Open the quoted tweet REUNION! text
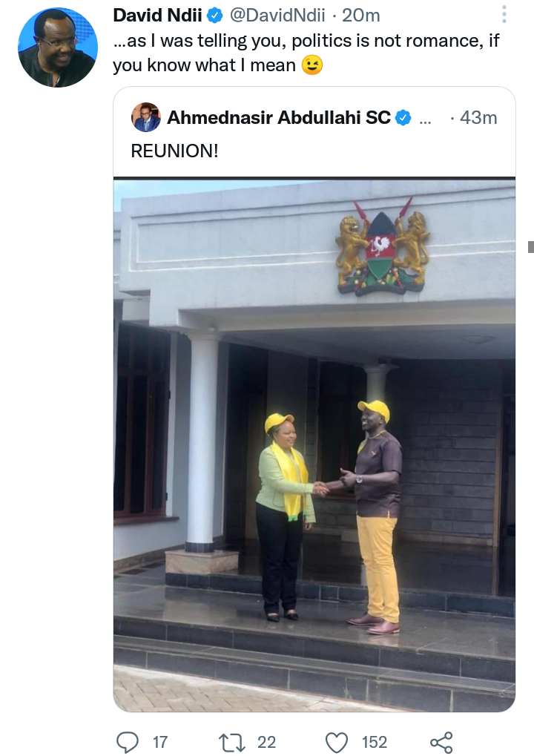This screenshot has width=534, height=756. click(x=174, y=151)
